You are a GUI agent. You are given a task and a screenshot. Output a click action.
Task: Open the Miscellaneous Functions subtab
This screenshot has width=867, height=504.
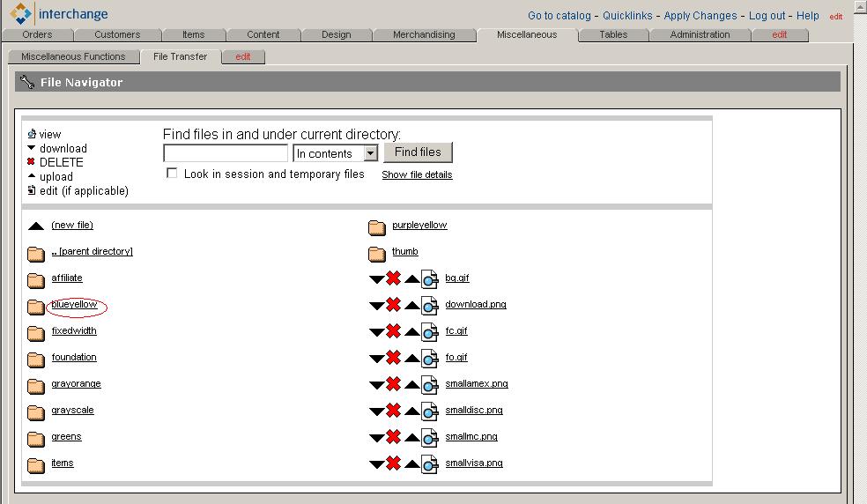click(73, 56)
